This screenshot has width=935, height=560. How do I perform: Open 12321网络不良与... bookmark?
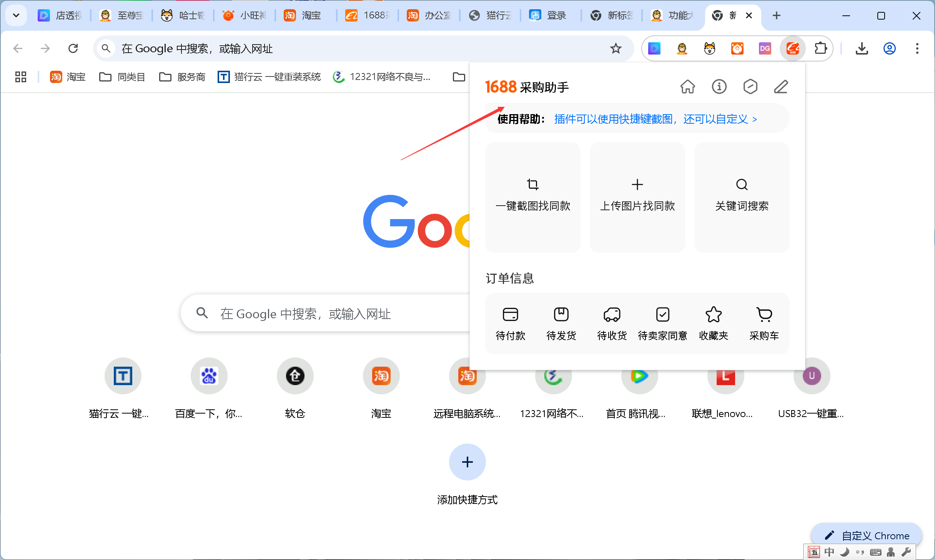[x=381, y=77]
